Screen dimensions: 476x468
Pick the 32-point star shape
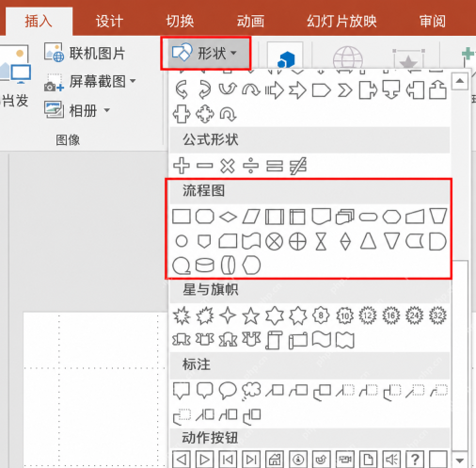click(x=437, y=315)
